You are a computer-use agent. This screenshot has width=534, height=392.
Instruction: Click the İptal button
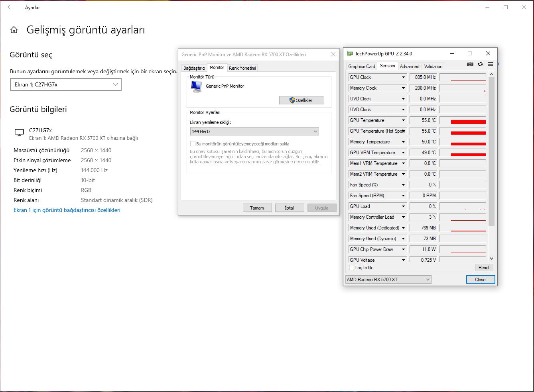290,208
